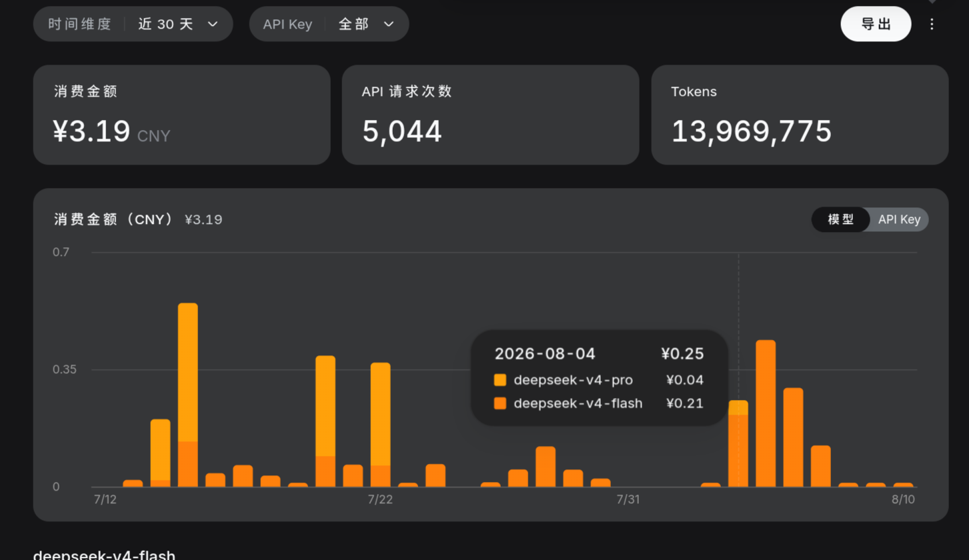Click the 7/31 x-axis label
This screenshot has width=969, height=560.
click(x=628, y=500)
